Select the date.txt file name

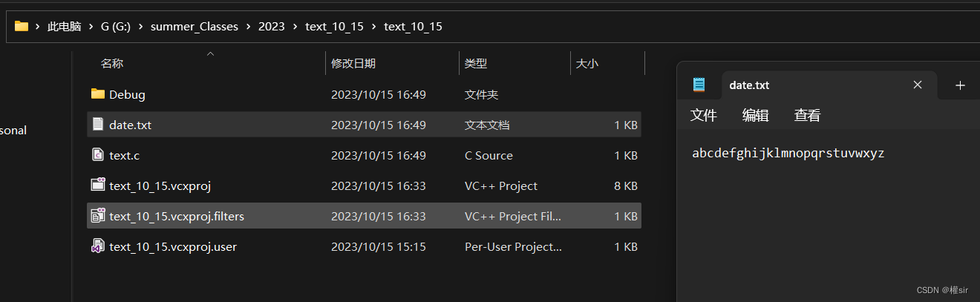click(130, 125)
